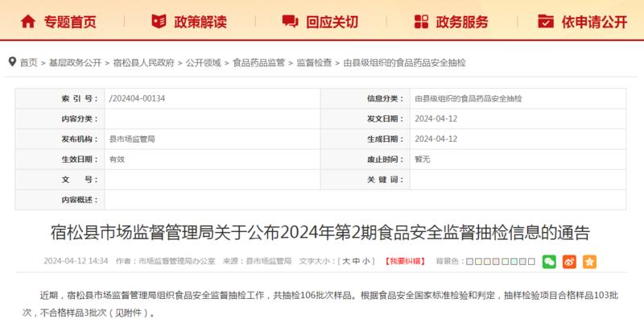Set font size to 大
This screenshot has height=319, width=644.
click(x=346, y=261)
